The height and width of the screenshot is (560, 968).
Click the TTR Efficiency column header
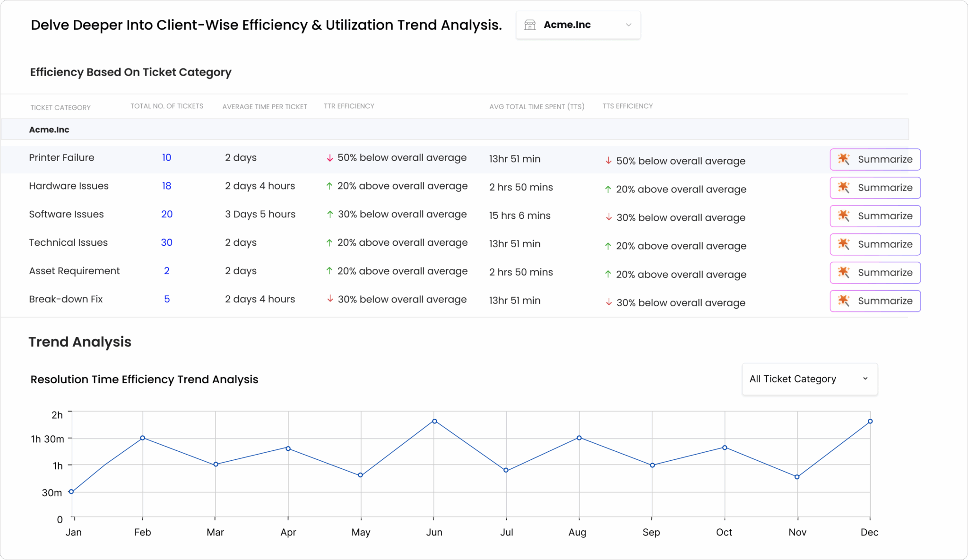[349, 106]
